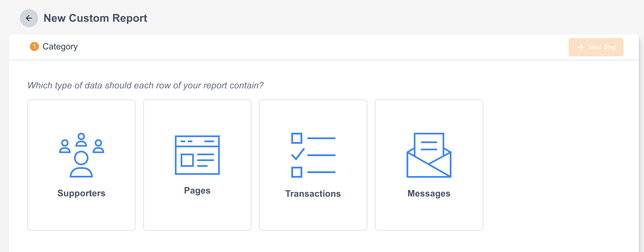Open the Category step tab
Screen dimensions: 644x252
tap(60, 46)
